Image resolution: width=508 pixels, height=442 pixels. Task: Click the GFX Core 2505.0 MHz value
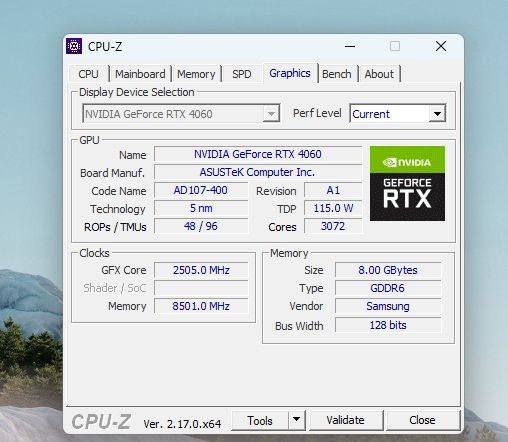(201, 270)
